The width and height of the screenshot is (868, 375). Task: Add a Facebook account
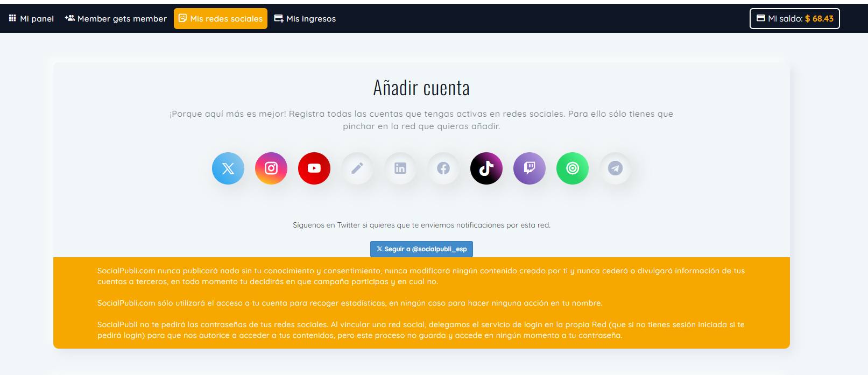pos(443,168)
